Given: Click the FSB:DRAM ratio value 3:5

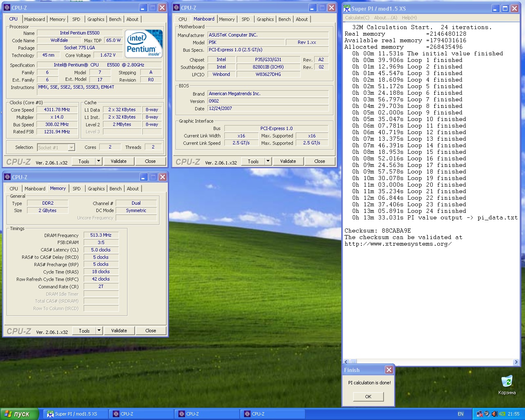Looking at the screenshot, I should coord(101,242).
